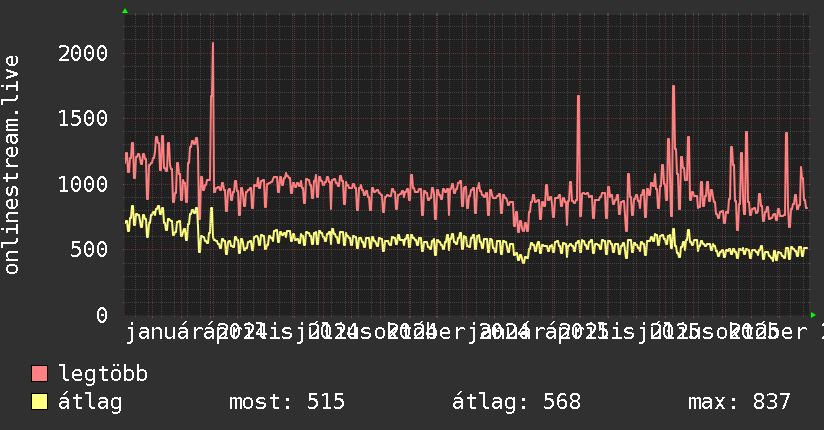The width and height of the screenshot is (824, 430).
Task: Click the onlinestream.live vertical axis title
Action: [x=12, y=165]
